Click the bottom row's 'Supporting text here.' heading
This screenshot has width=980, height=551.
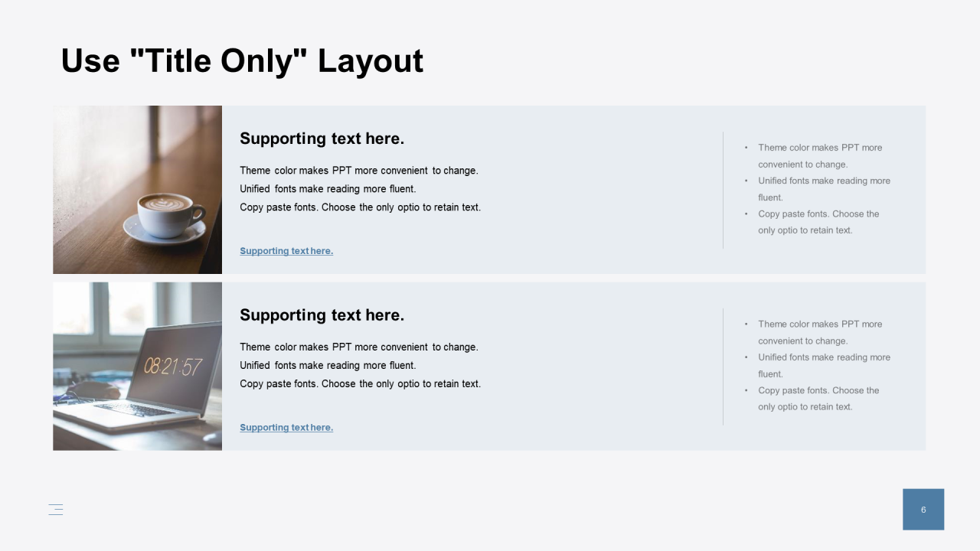point(322,315)
